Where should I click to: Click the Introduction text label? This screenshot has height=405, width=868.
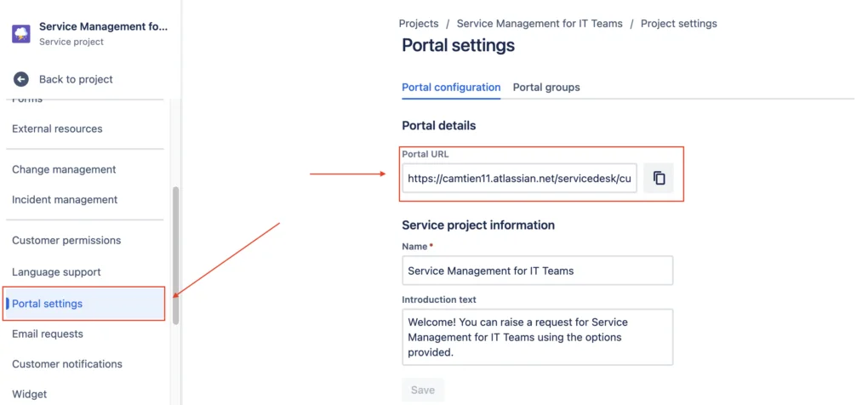pyautogui.click(x=439, y=299)
